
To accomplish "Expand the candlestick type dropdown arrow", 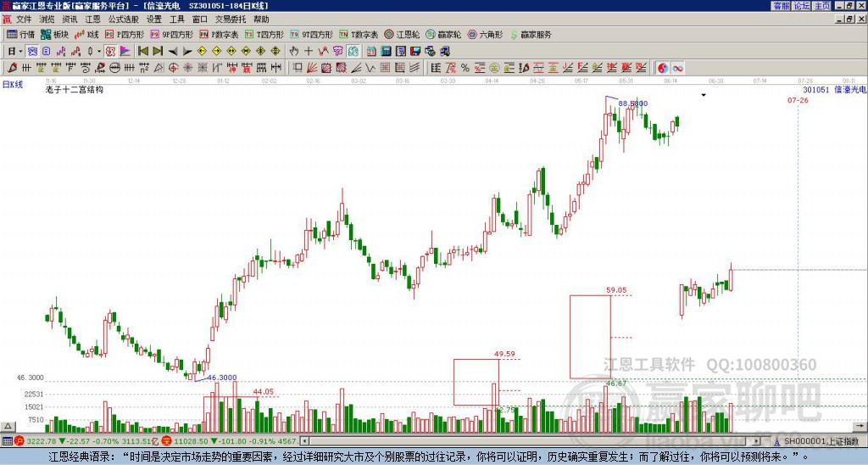I will click(99, 51).
